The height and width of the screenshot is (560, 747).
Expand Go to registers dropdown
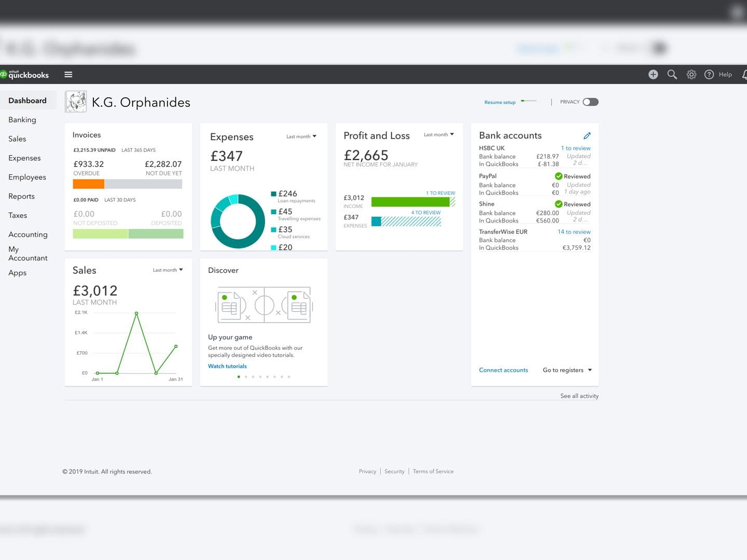point(568,370)
